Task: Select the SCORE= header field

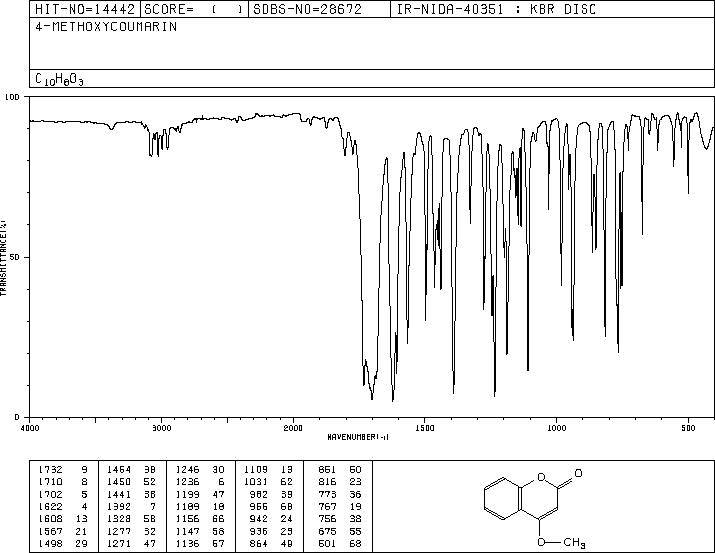Action: (x=194, y=9)
